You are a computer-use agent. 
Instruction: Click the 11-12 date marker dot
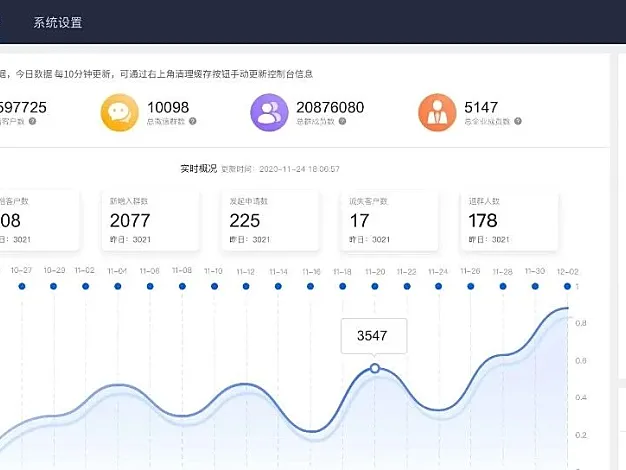(246, 287)
